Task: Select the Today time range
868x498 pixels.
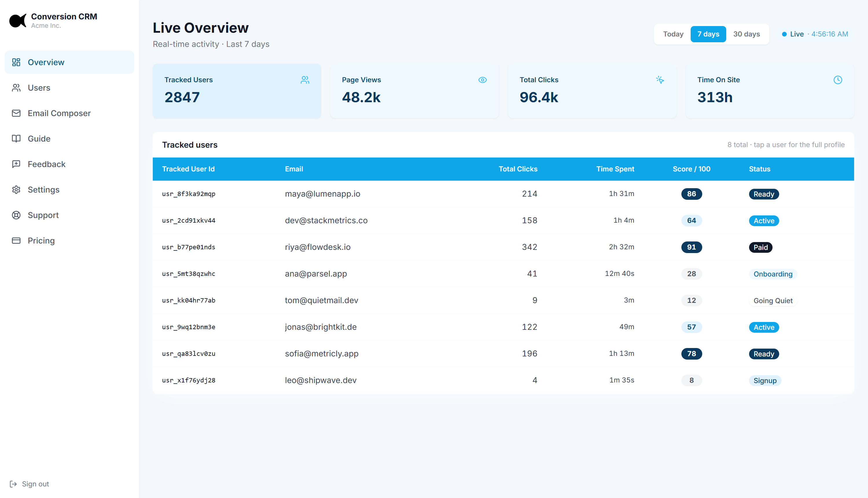Action: 673,34
